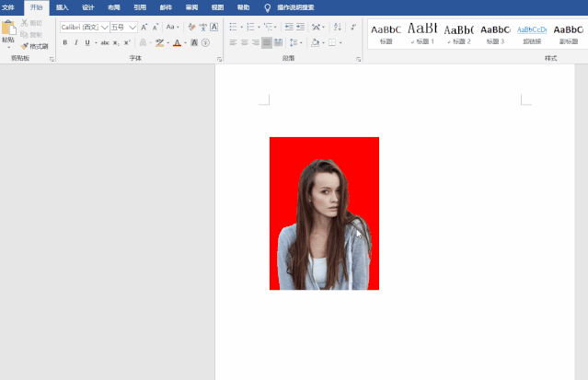Image resolution: width=588 pixels, height=380 pixels.
Task: Click the underline U icon
Action: [87, 42]
